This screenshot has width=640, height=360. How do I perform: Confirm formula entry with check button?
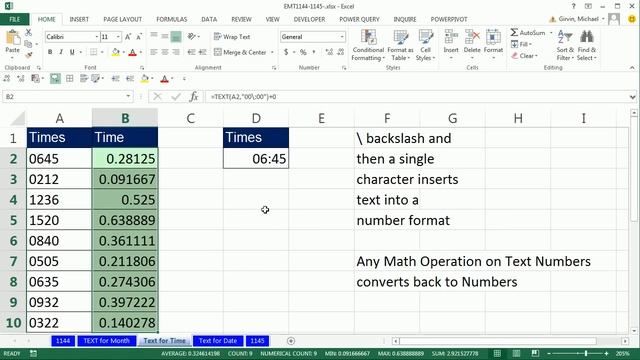tap(176, 97)
